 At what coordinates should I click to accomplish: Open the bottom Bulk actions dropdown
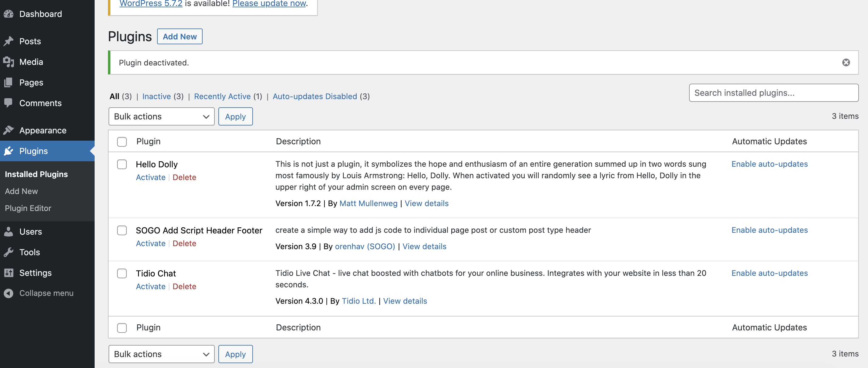[161, 354]
